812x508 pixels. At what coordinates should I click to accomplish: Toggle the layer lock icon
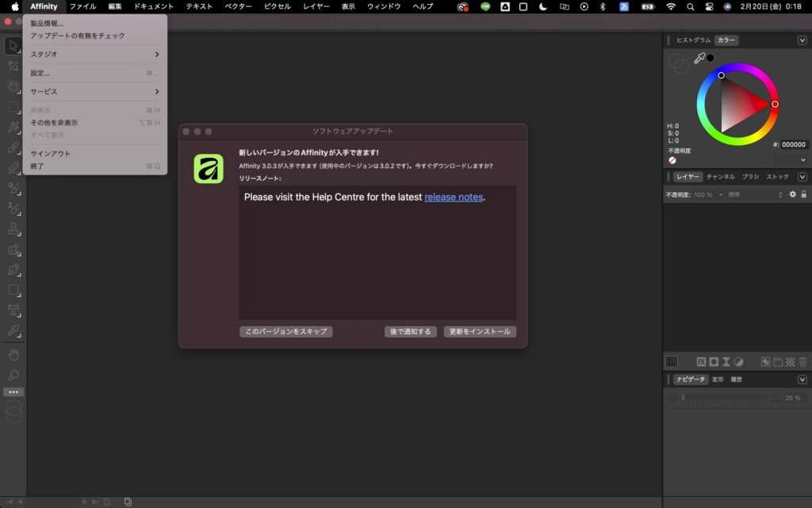click(803, 194)
